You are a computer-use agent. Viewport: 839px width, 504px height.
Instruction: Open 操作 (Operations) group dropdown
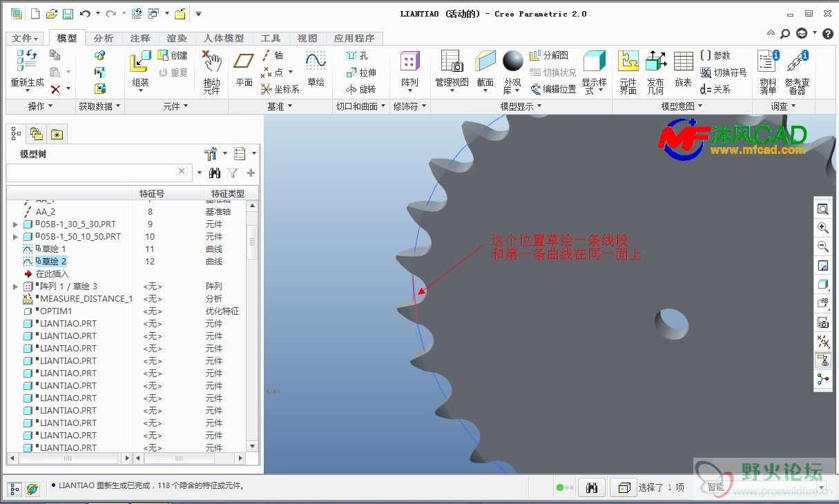[40, 106]
